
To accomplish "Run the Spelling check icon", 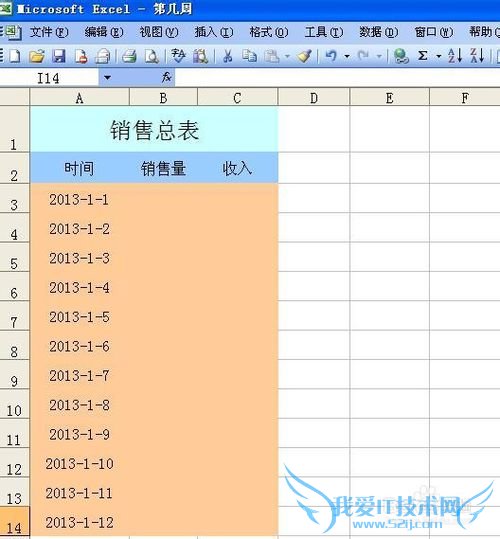I will pyautogui.click(x=178, y=56).
